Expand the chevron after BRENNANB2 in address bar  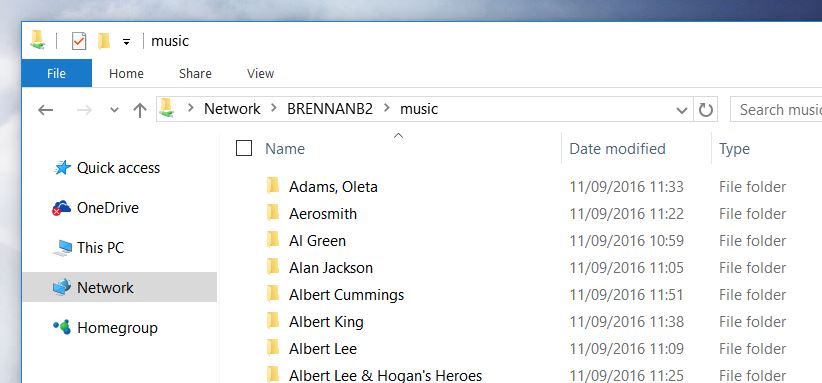[386, 108]
